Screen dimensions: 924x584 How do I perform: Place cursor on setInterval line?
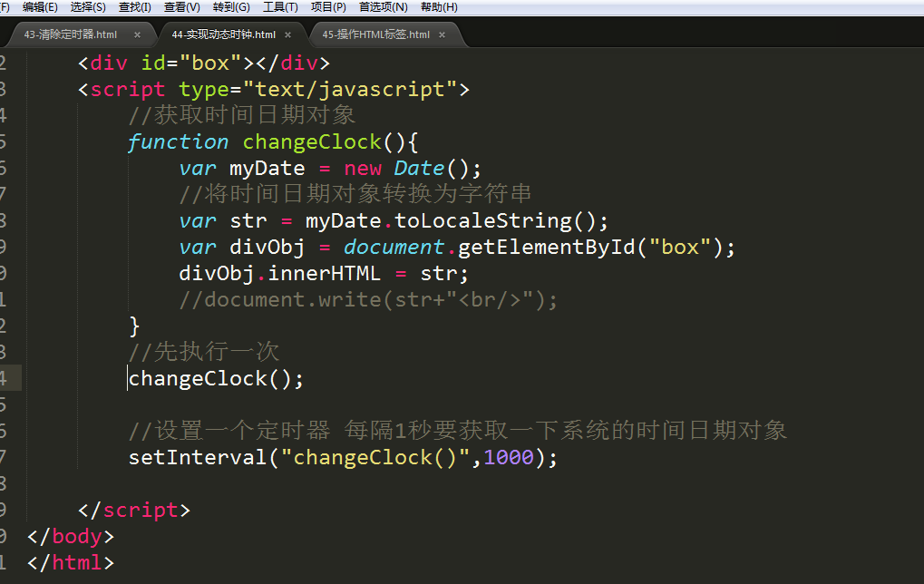[x=343, y=457]
